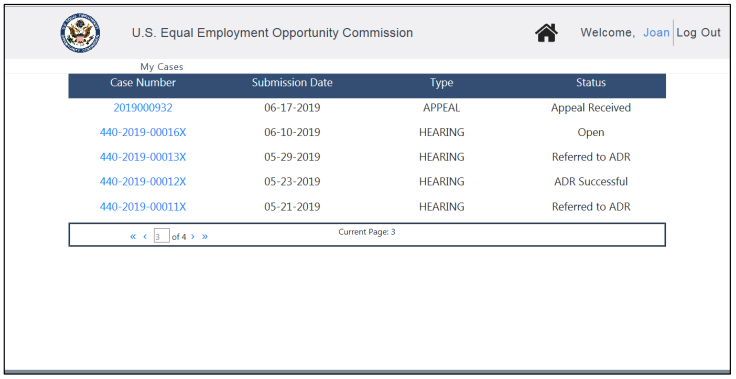Click HEARING type for case 440-2019-00016X
This screenshot has height=379, width=736.
pos(442,132)
